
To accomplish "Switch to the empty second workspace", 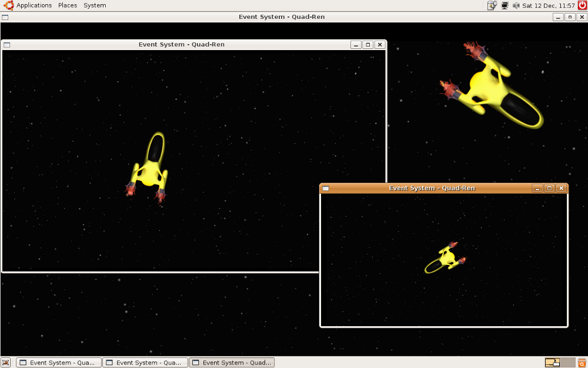I will (567, 363).
